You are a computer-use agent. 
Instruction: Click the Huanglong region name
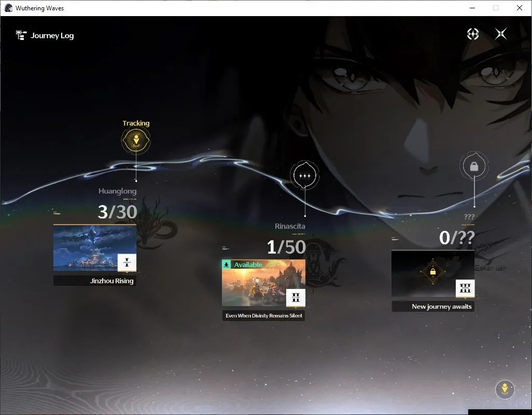pyautogui.click(x=117, y=191)
